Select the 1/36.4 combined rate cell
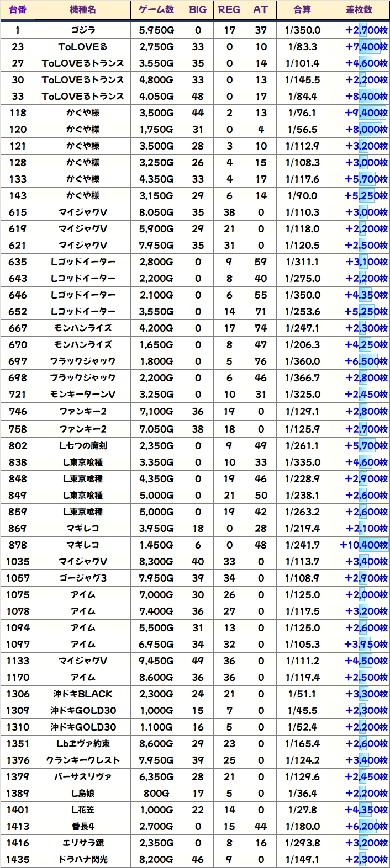This screenshot has height=868, width=390. coord(302,793)
